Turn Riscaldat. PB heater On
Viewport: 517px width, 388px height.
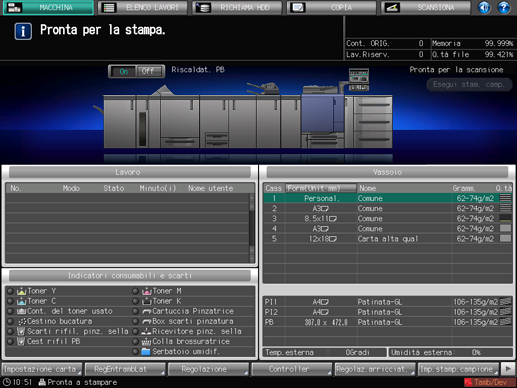[123, 71]
